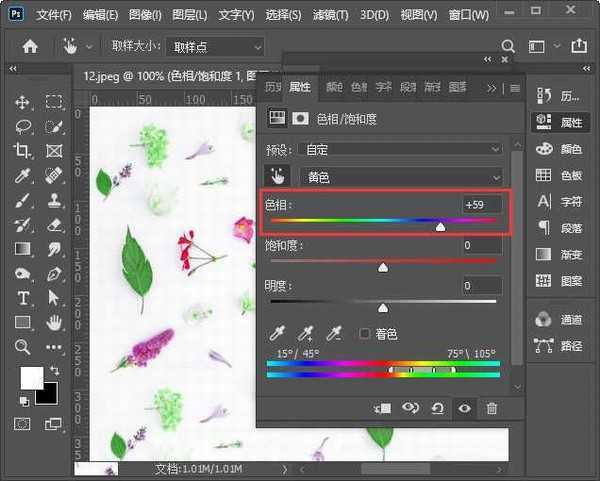This screenshot has width=600, height=481.
Task: Click the trash icon to delete adjustment layer
Action: pyautogui.click(x=491, y=408)
